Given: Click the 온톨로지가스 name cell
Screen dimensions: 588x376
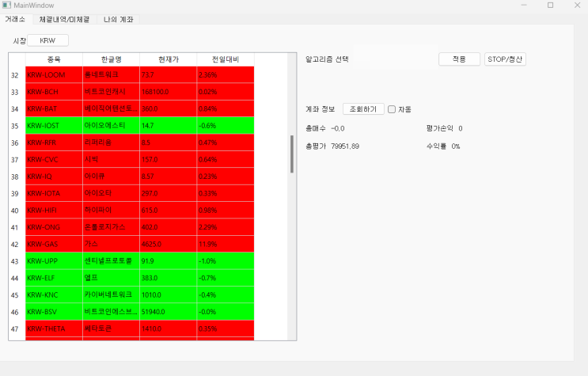Looking at the screenshot, I should click(x=111, y=227).
